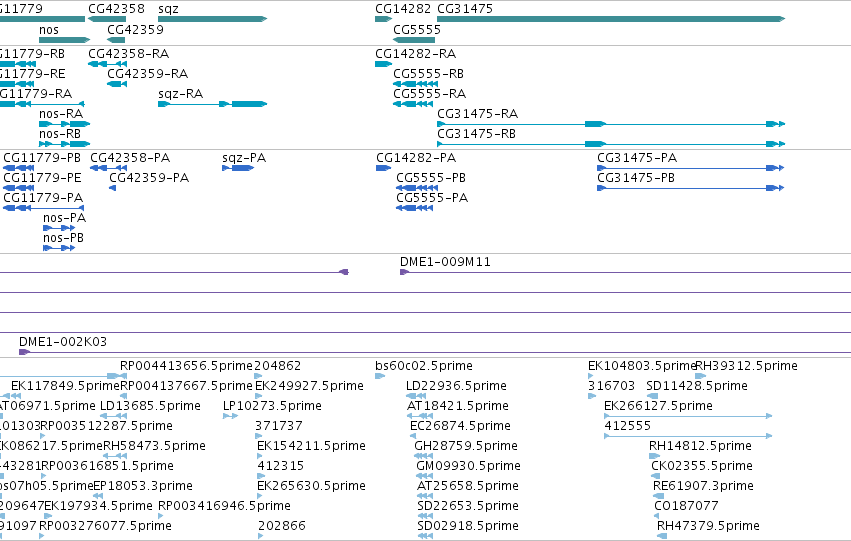Select EST RH47379.5prime

pos(708,526)
